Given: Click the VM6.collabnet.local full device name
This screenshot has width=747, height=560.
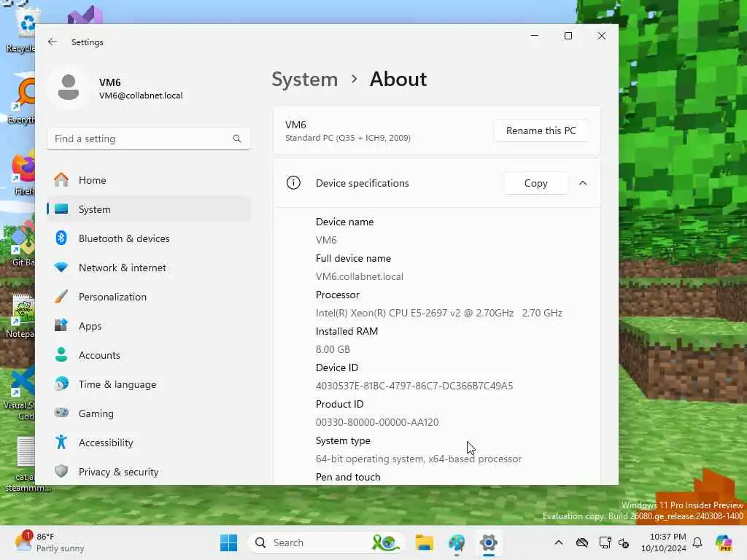Looking at the screenshot, I should [359, 276].
